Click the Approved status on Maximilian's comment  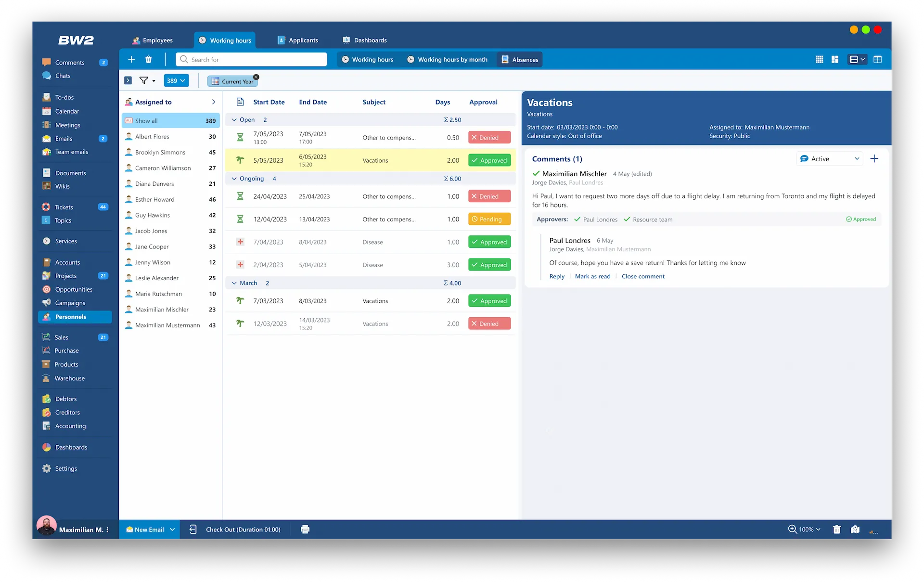click(861, 219)
